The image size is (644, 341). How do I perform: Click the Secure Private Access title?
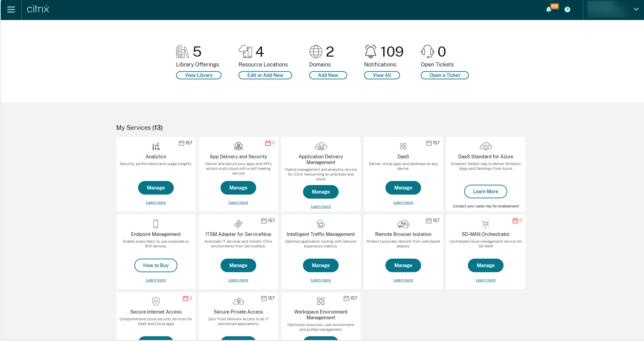[238, 312]
